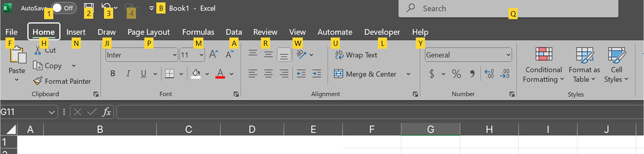644x154 pixels.
Task: Open Font settings dialog launcher
Action: [x=236, y=94]
